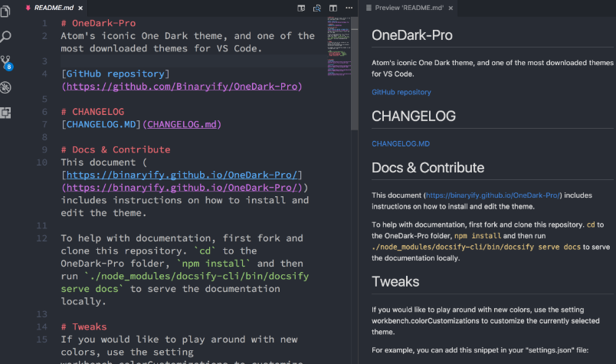This screenshot has height=364, width=616.
Task: Click CHANGELOG.md link target in editor
Action: point(182,124)
